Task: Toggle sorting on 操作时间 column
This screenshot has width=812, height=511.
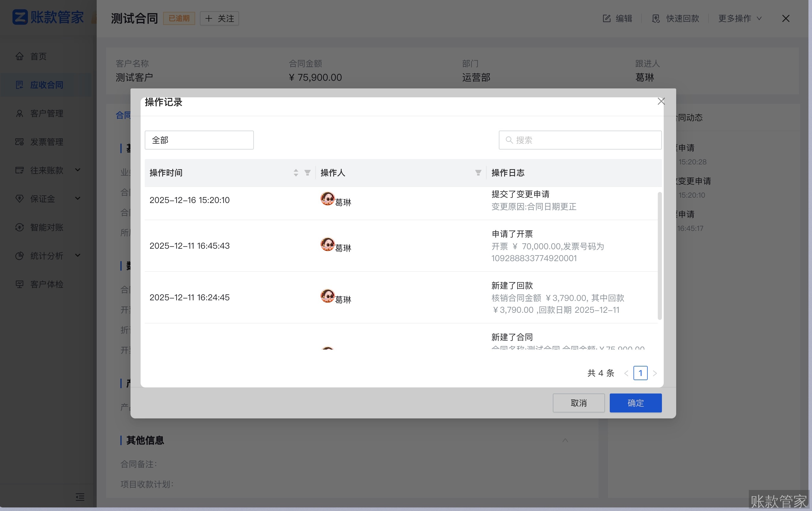Action: (295, 173)
